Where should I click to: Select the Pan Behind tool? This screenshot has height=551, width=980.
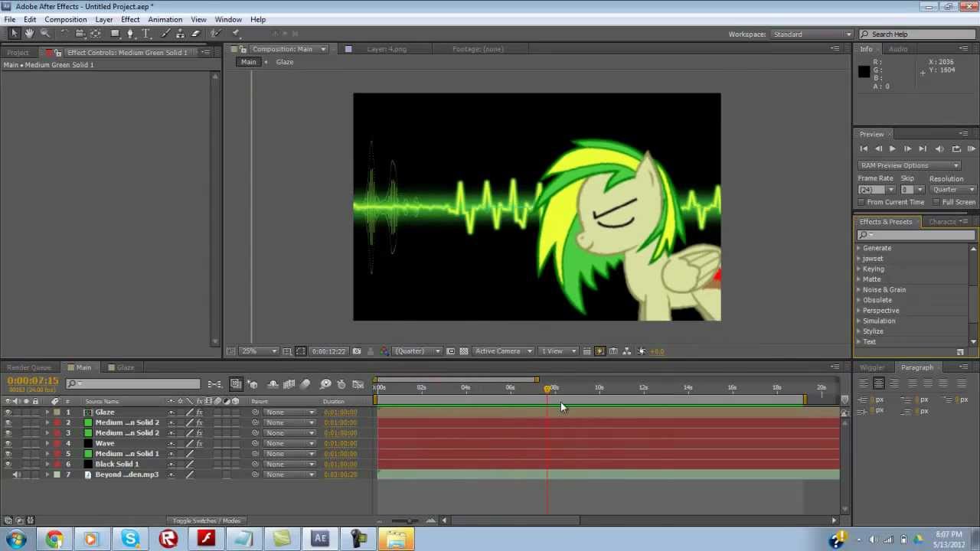coord(96,34)
